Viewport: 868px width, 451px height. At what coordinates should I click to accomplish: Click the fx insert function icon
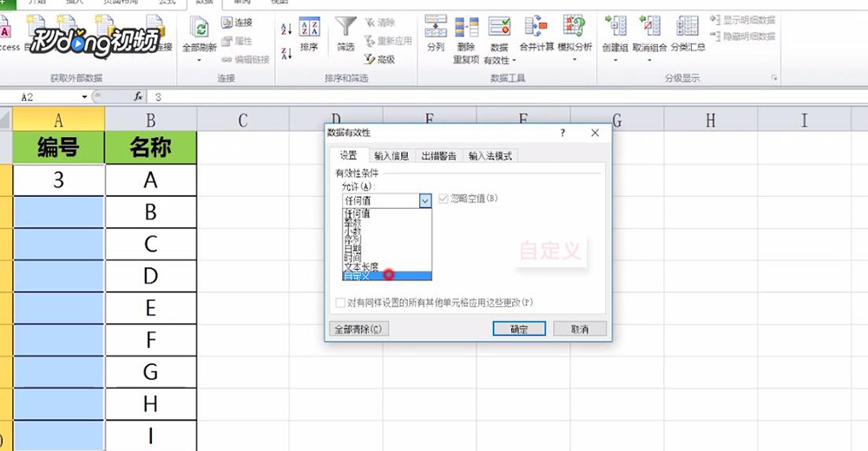(x=138, y=97)
